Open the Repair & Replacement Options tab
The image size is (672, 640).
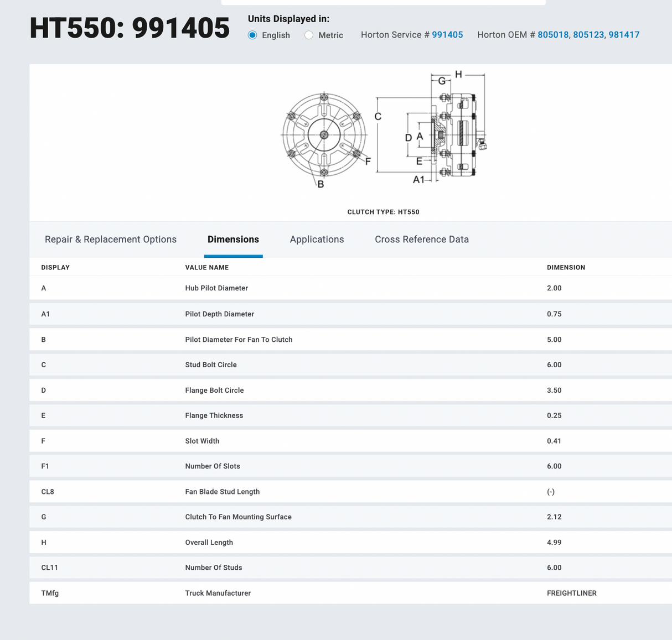111,240
